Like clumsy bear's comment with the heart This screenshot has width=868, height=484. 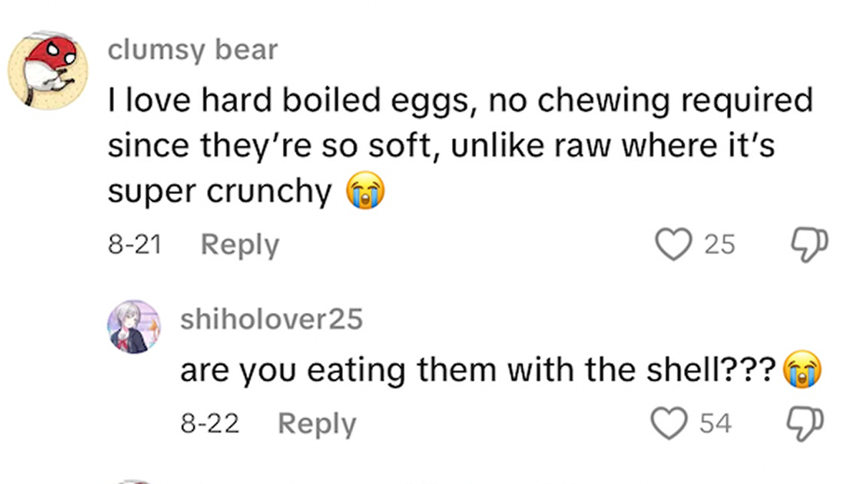(x=672, y=244)
